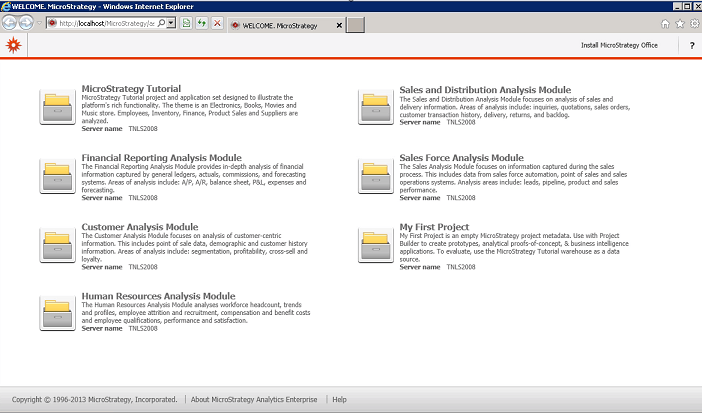The width and height of the screenshot is (702, 413).
Task: Open the browser Tools gear icon
Action: (694, 23)
